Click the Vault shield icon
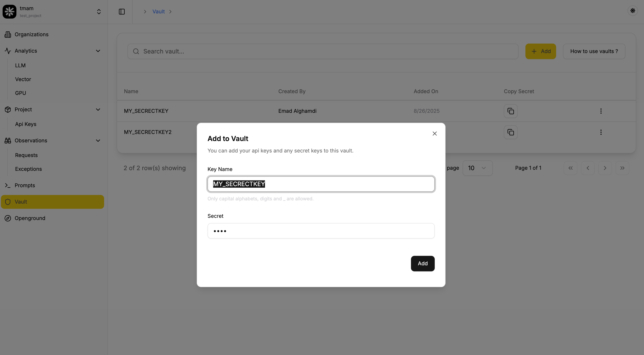The width and height of the screenshot is (644, 355). click(8, 202)
